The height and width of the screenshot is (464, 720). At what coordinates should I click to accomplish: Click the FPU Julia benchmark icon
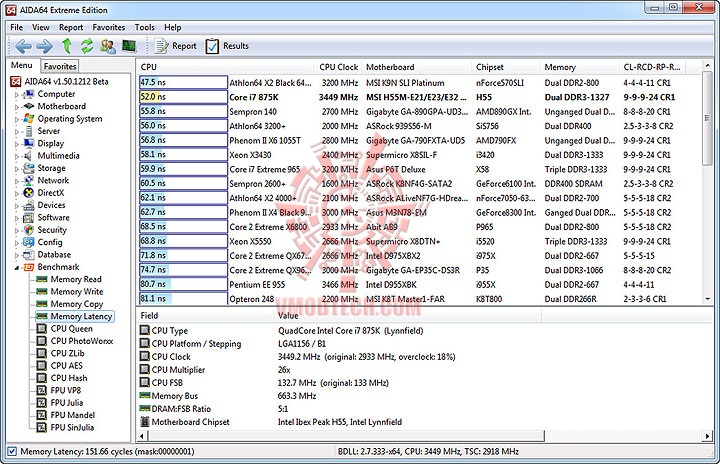(42, 403)
